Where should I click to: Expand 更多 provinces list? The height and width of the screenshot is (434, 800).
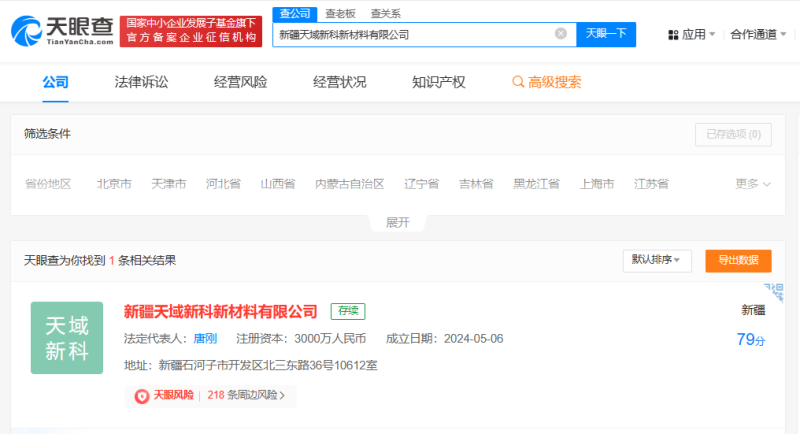[x=753, y=184]
